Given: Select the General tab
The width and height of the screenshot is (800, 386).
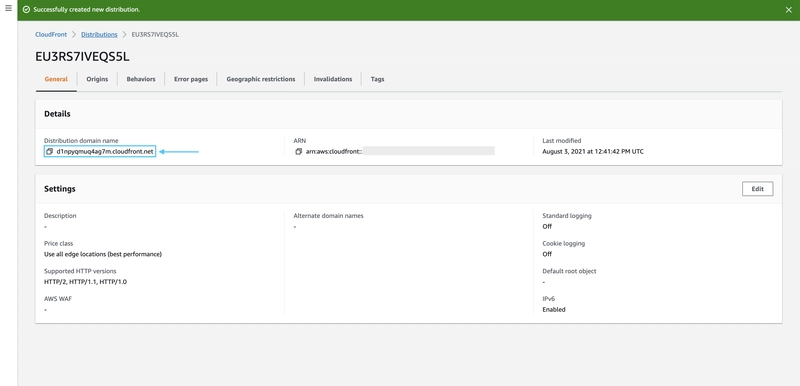Looking at the screenshot, I should [x=56, y=79].
